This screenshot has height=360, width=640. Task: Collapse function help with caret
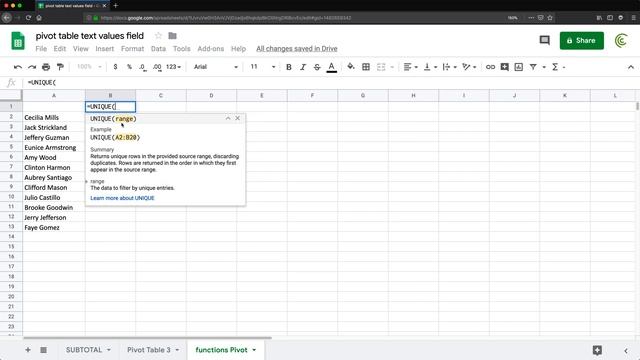(x=228, y=118)
